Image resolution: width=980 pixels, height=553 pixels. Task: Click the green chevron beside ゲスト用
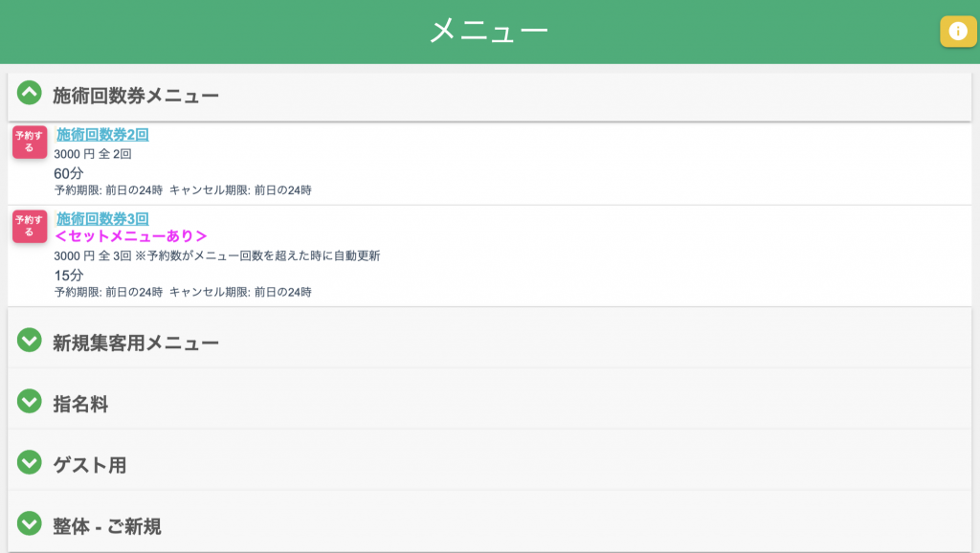(x=30, y=463)
